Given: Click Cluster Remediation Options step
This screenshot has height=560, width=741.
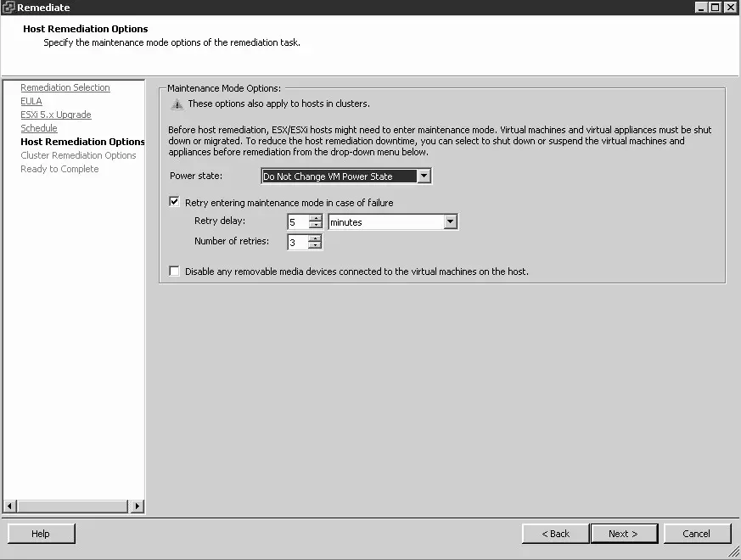Looking at the screenshot, I should (x=78, y=155).
